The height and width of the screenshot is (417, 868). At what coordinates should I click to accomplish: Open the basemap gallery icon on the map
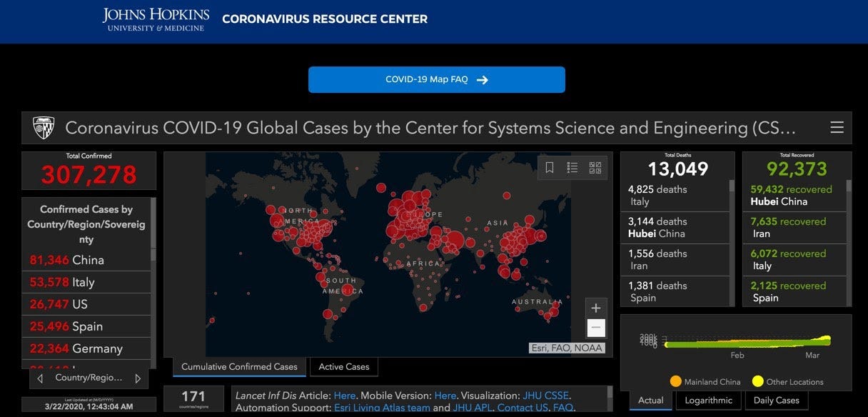coord(595,167)
